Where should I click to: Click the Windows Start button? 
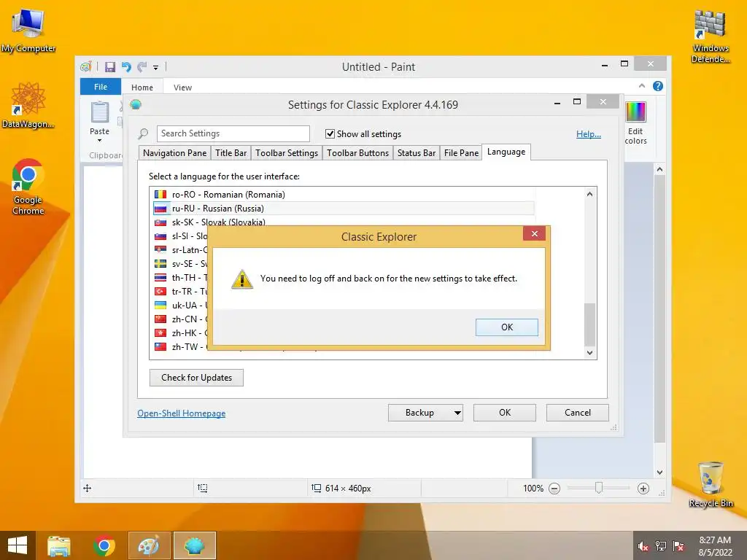pos(18,545)
